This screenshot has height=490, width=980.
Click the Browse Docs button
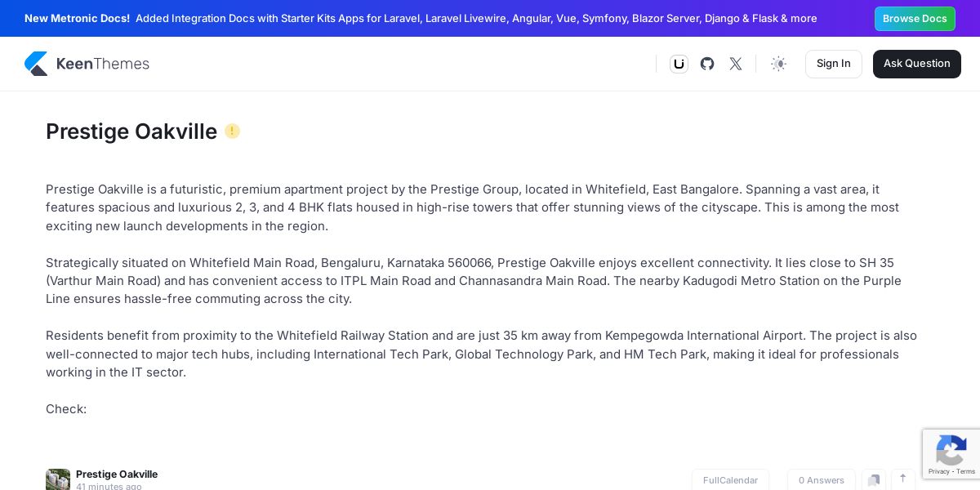[x=915, y=19]
